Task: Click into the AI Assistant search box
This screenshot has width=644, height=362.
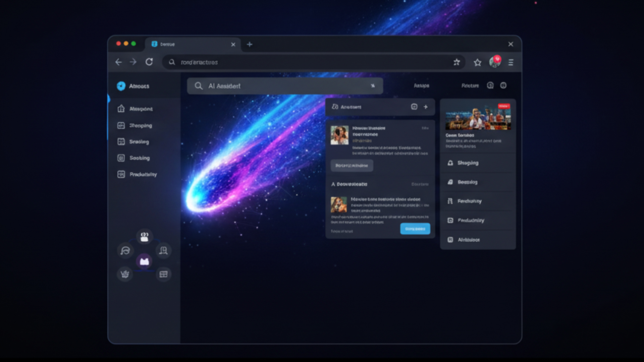Action: pyautogui.click(x=285, y=86)
